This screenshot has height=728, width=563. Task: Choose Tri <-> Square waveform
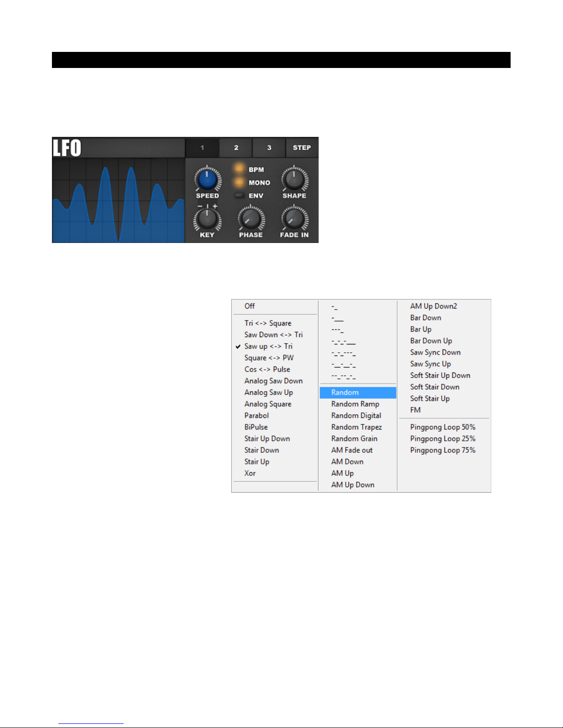coord(268,323)
